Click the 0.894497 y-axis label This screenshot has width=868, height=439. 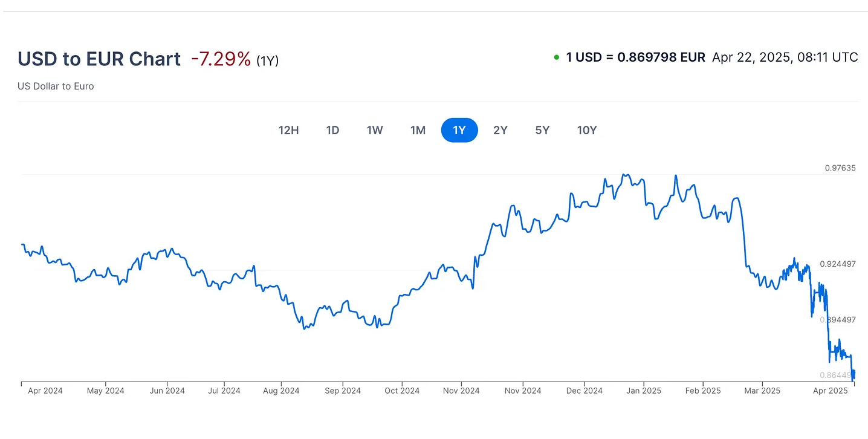837,319
